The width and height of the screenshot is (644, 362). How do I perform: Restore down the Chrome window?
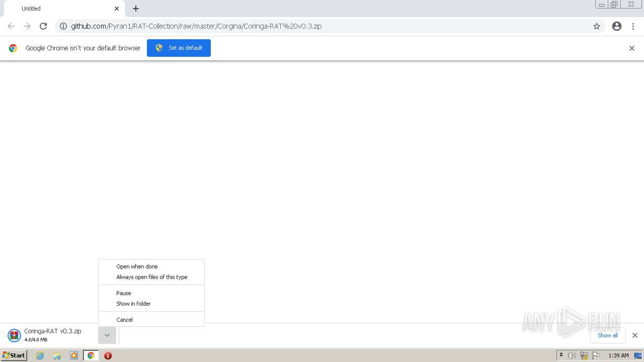click(614, 5)
